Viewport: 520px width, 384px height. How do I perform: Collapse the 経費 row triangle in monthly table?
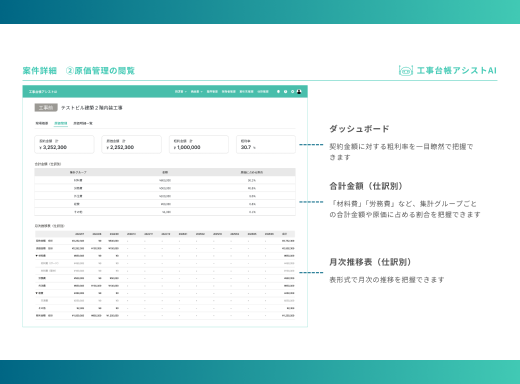(x=37, y=293)
